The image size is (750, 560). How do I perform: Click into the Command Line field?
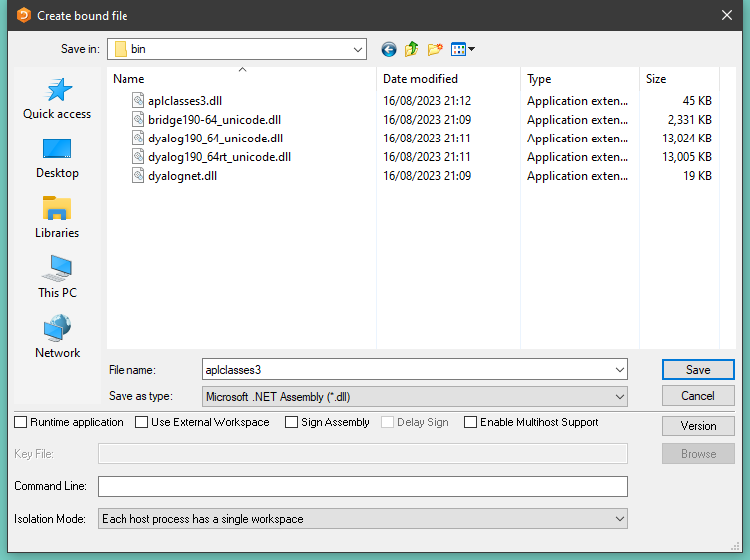click(x=363, y=486)
